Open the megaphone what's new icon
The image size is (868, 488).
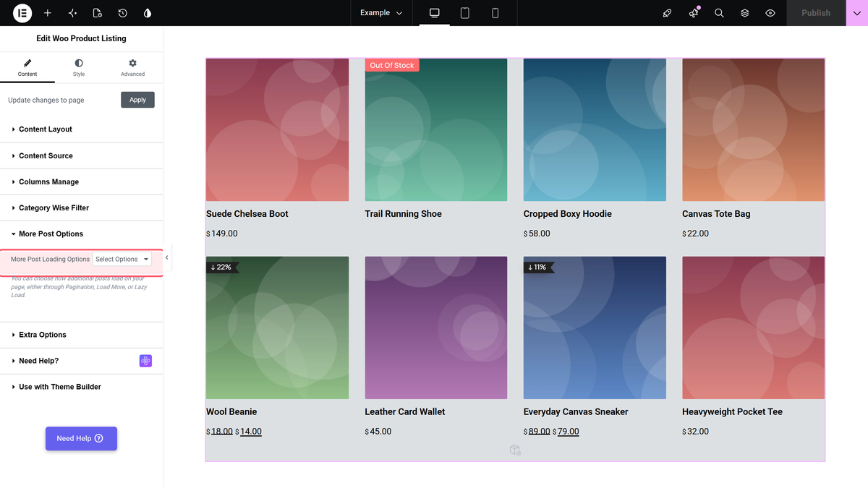pos(694,13)
